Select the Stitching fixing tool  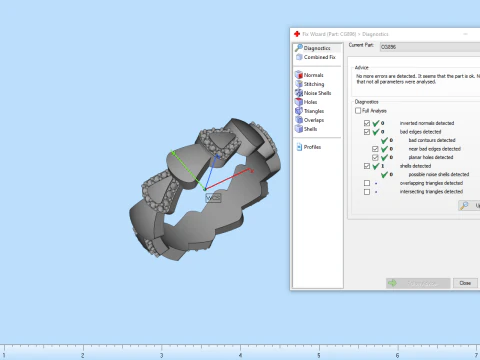pyautogui.click(x=310, y=84)
